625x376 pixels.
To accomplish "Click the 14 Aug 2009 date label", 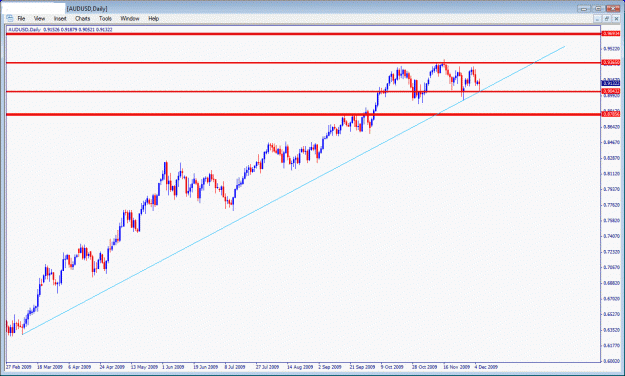I will pos(300,367).
